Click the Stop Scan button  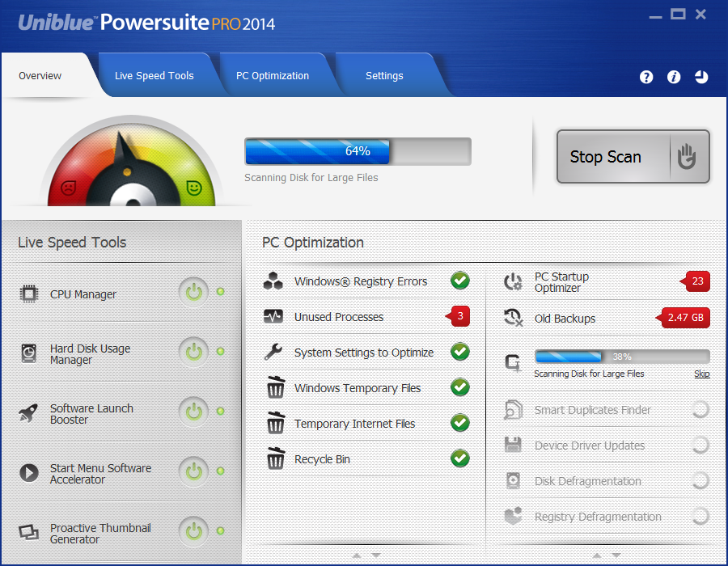coord(633,156)
